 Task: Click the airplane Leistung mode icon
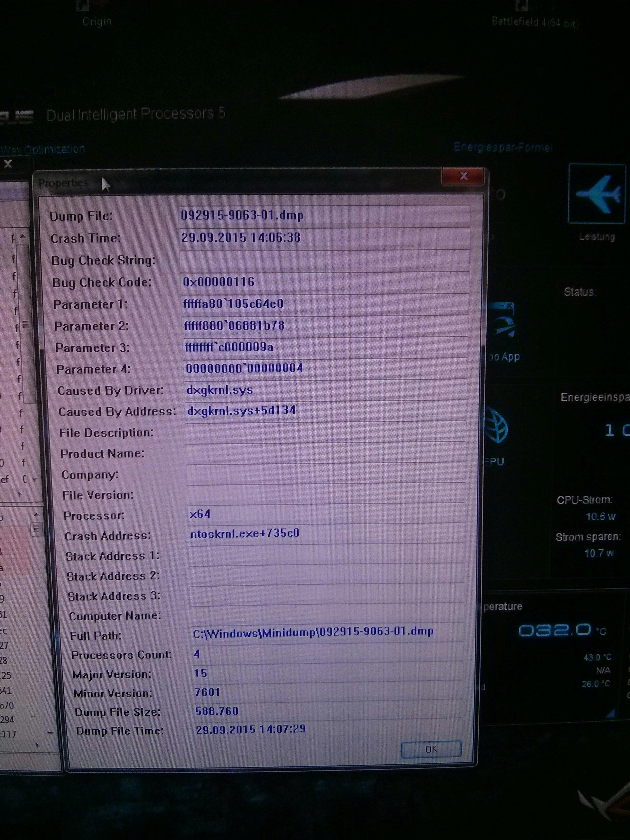(x=597, y=194)
